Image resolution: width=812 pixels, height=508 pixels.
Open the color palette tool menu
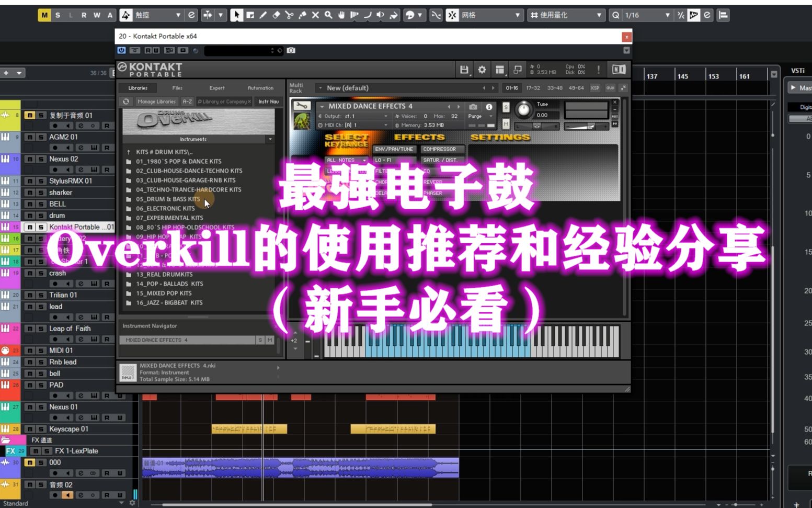click(414, 15)
